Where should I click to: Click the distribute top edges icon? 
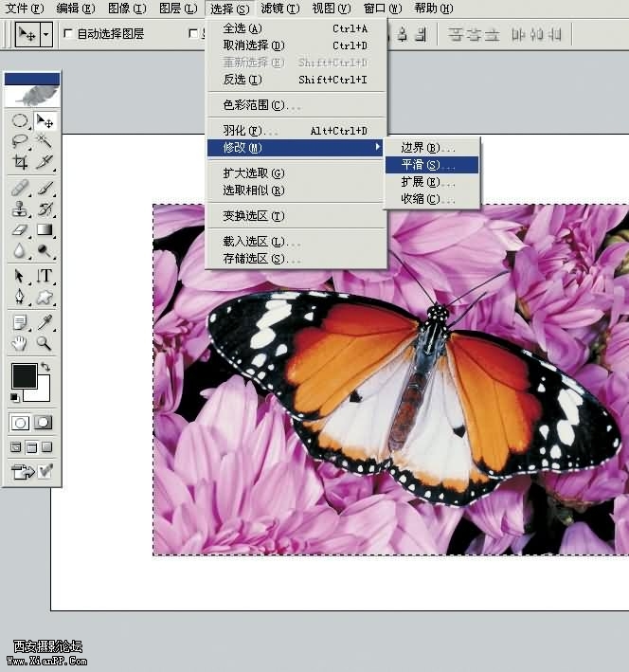click(x=456, y=34)
